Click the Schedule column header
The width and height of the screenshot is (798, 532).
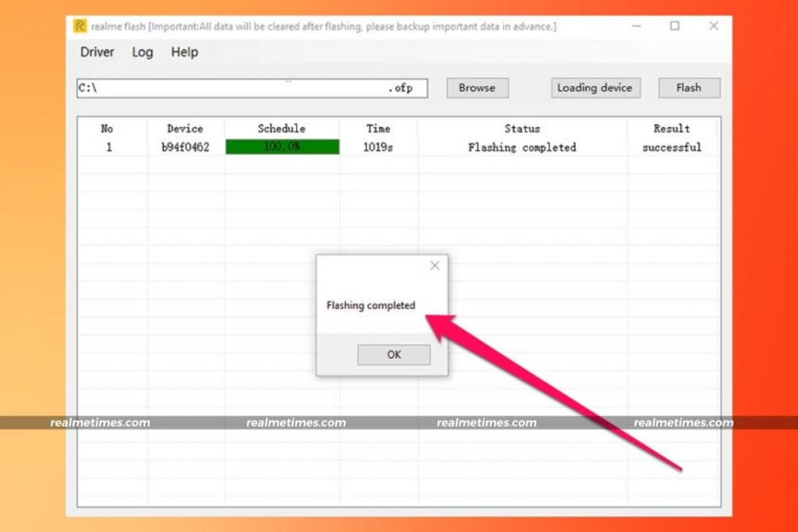click(281, 129)
